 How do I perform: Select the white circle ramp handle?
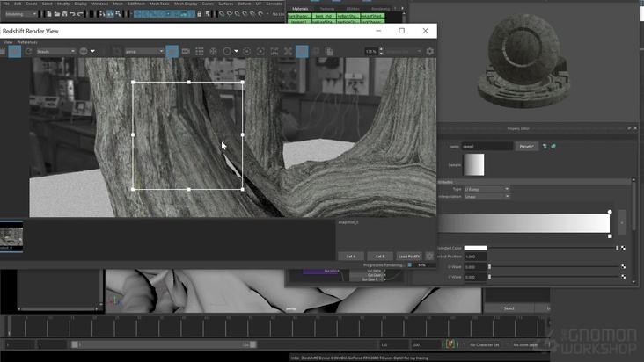tap(610, 212)
